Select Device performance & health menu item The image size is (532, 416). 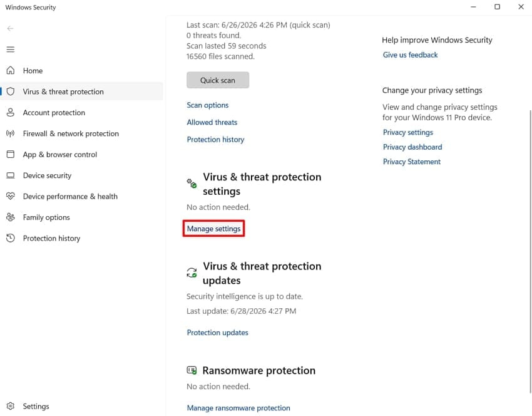click(70, 196)
